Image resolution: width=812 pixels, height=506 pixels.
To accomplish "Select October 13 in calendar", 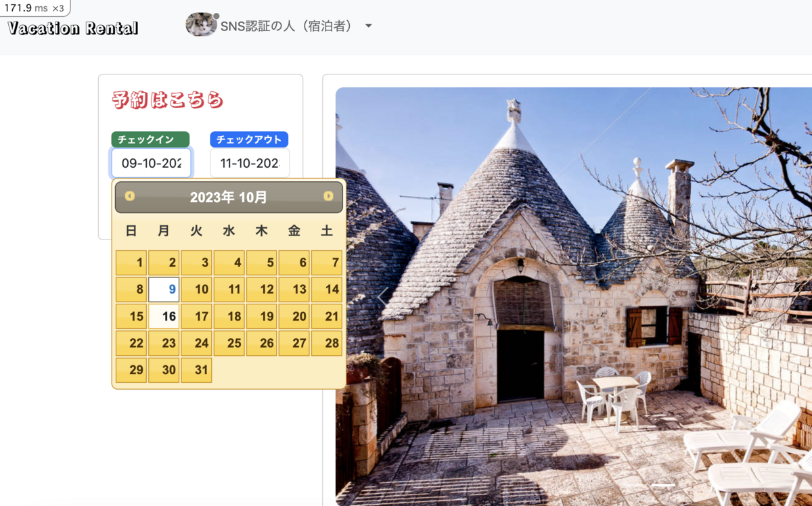I will [x=294, y=290].
